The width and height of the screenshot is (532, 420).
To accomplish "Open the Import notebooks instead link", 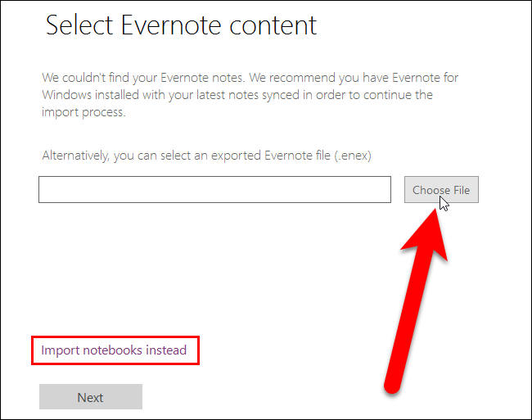I will (x=114, y=350).
